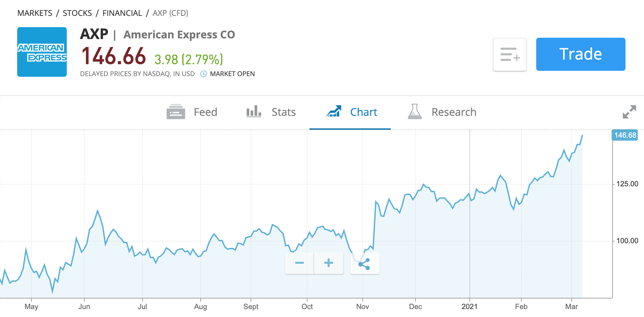Click the American Express CO name
644x317 pixels.
click(179, 35)
